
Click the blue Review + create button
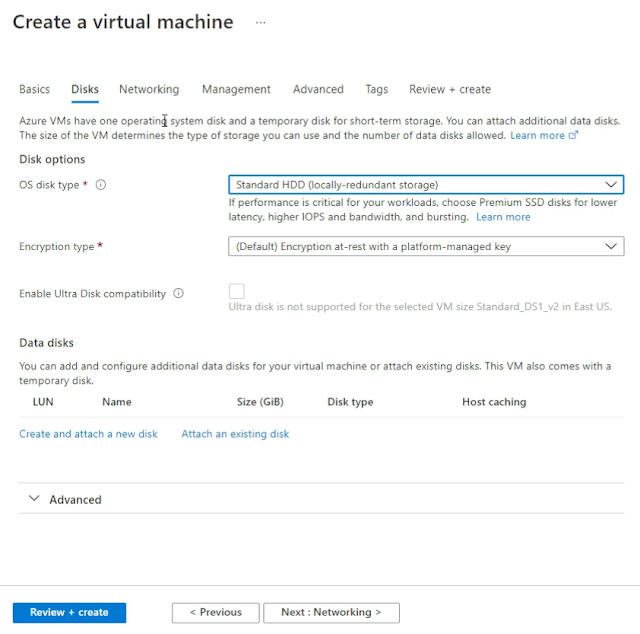coord(69,612)
